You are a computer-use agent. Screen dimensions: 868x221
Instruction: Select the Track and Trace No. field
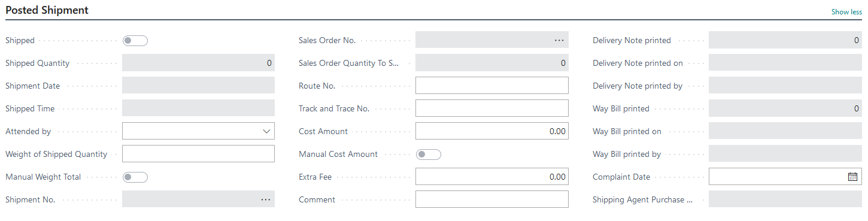point(492,108)
